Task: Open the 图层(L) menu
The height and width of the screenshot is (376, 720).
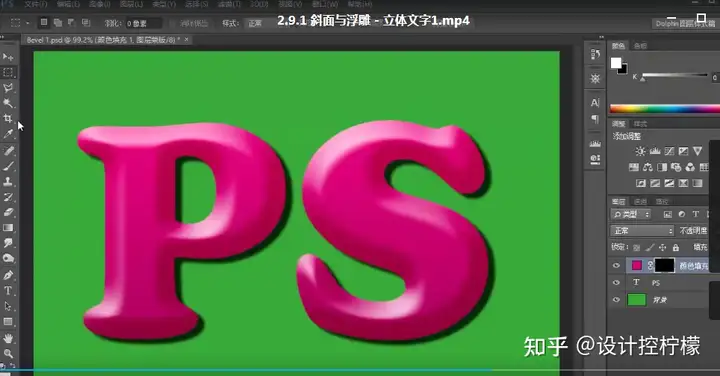Action: click(131, 4)
